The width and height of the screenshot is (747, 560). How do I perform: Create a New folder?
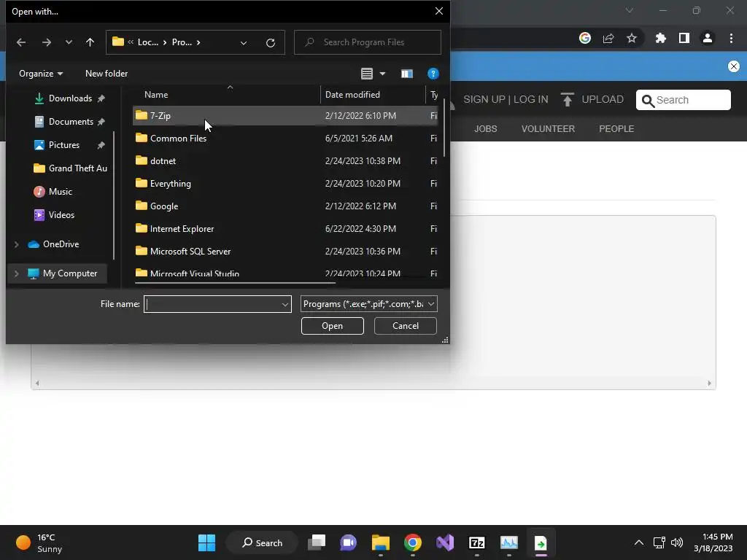tap(107, 74)
